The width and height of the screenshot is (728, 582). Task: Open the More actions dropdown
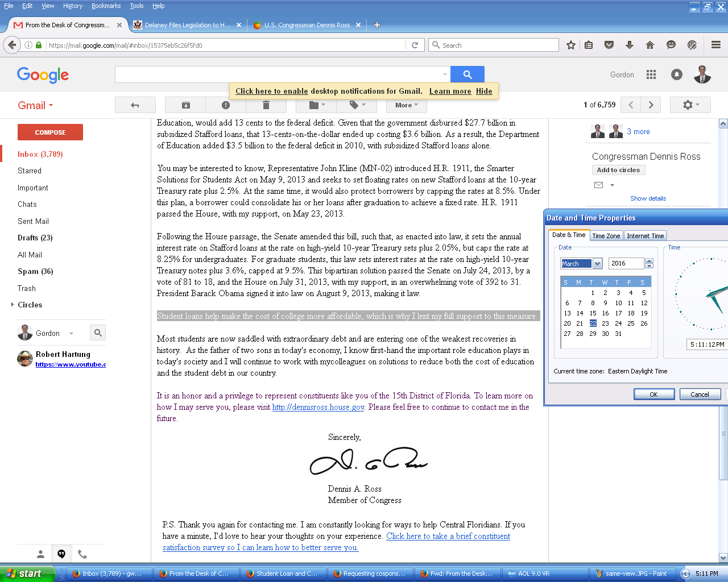pyautogui.click(x=407, y=105)
